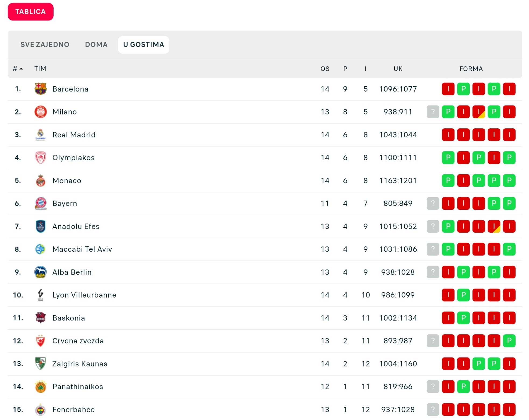Click the Baskonia team logo
The width and height of the screenshot is (529, 420).
(41, 318)
